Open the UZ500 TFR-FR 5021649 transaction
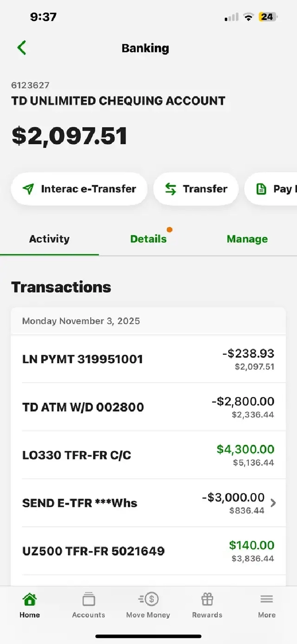Viewport: 297px width, 644px height. pos(148,551)
